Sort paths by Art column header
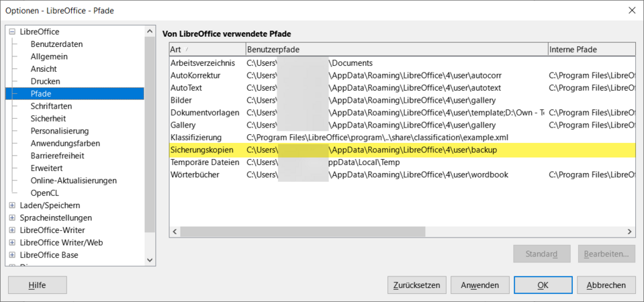The height and width of the screenshot is (302, 644). (x=208, y=49)
